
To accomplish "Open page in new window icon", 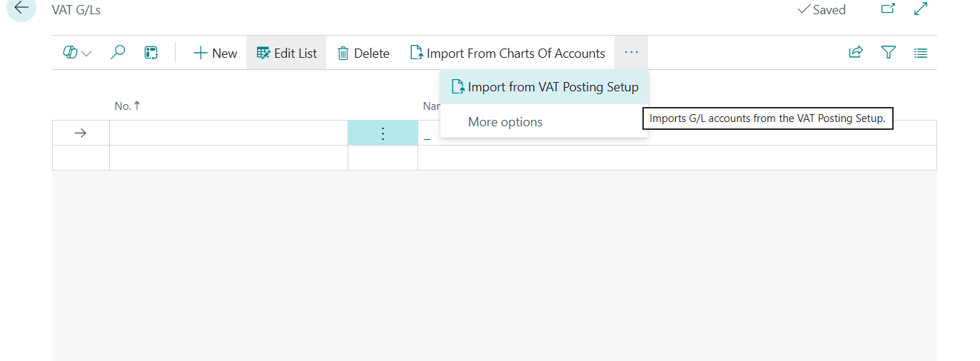I will pyautogui.click(x=888, y=9).
